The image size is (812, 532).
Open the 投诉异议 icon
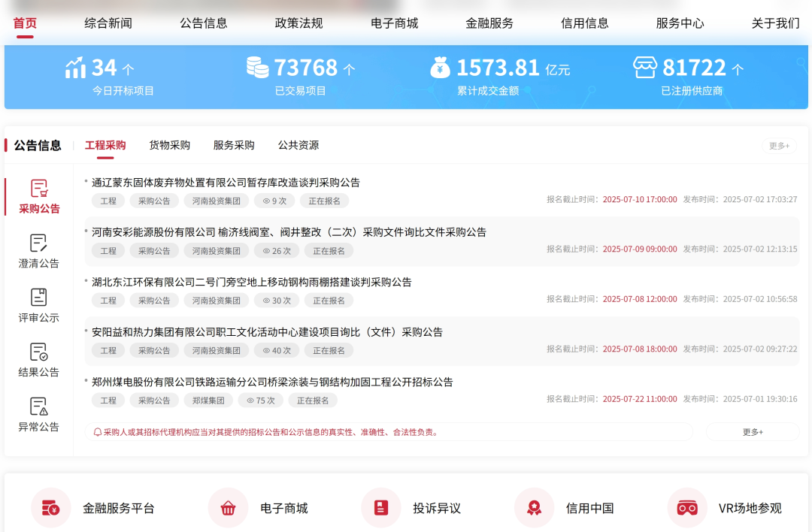(x=381, y=508)
